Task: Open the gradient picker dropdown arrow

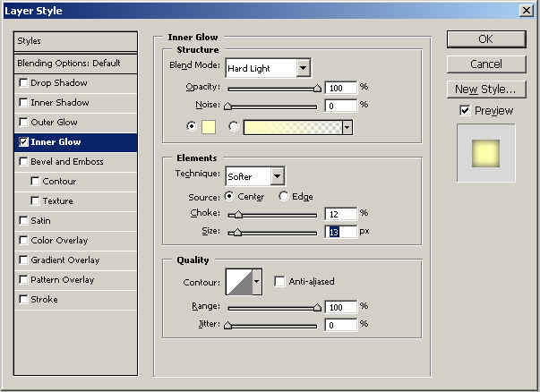Action: 347,127
